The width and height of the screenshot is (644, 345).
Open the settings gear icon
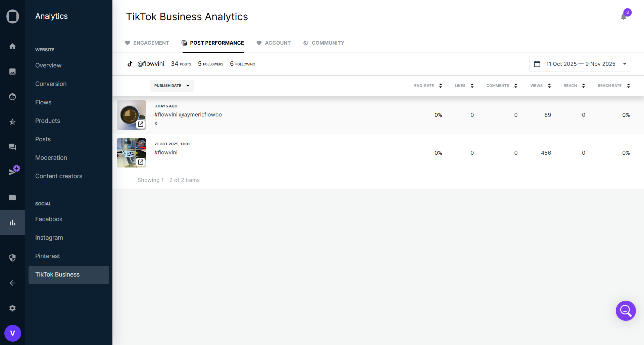coord(12,308)
